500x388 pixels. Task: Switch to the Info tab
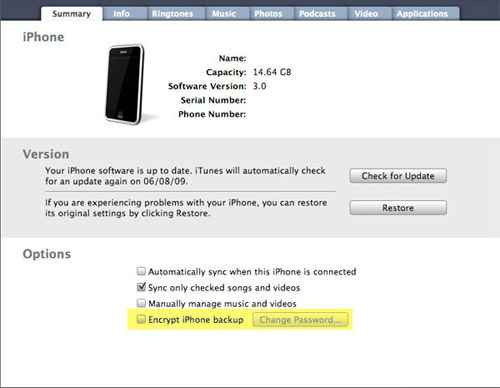(122, 14)
